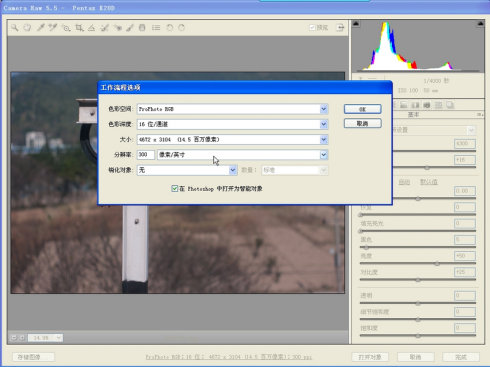Viewport: 490px width, 367px height.
Task: Open the sharpen-for dropdown
Action: pyautogui.click(x=187, y=170)
